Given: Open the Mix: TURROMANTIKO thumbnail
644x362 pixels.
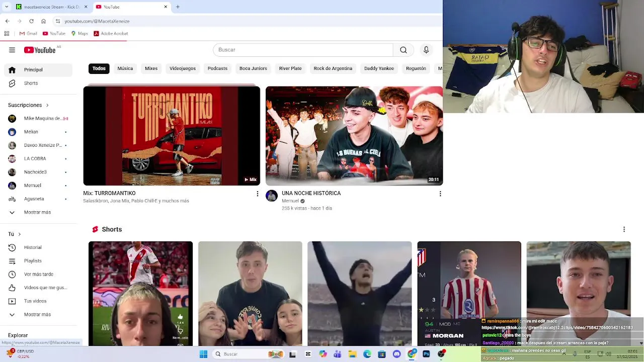Looking at the screenshot, I should [172, 136].
